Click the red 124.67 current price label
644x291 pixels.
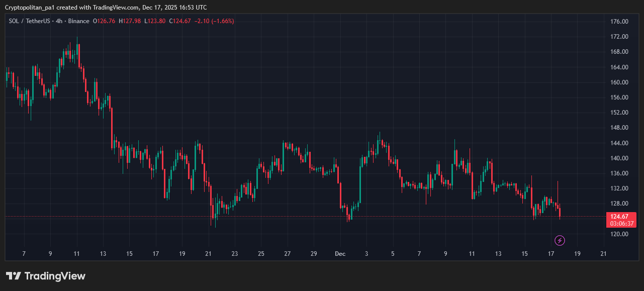coord(619,217)
